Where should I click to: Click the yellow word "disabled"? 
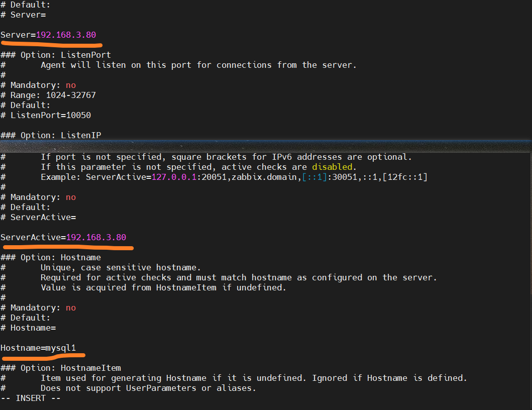point(332,167)
